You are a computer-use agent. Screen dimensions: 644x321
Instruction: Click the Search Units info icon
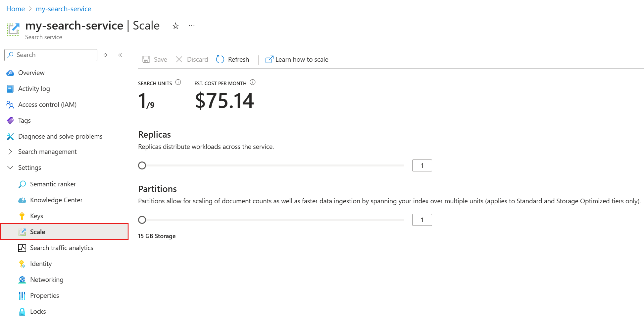[178, 82]
